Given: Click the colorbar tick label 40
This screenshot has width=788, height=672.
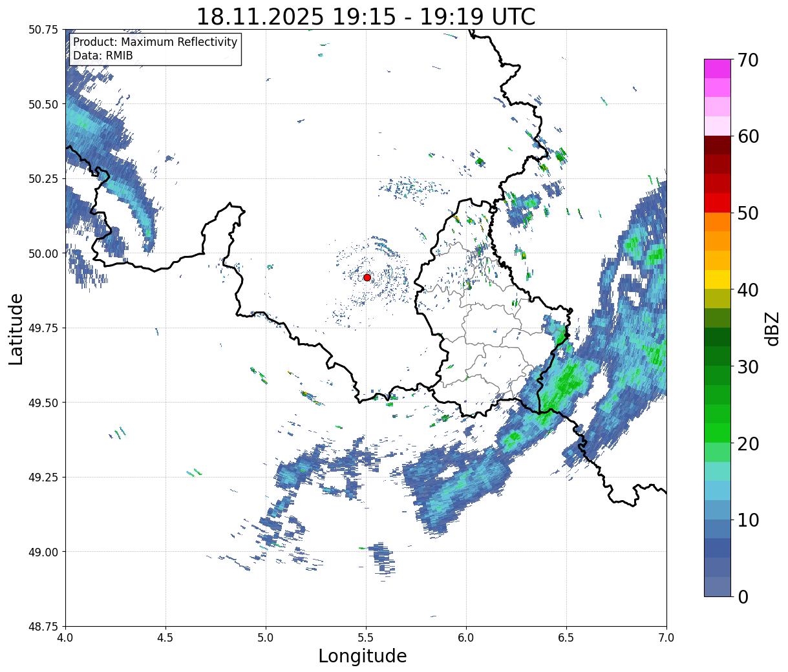Looking at the screenshot, I should [747, 289].
